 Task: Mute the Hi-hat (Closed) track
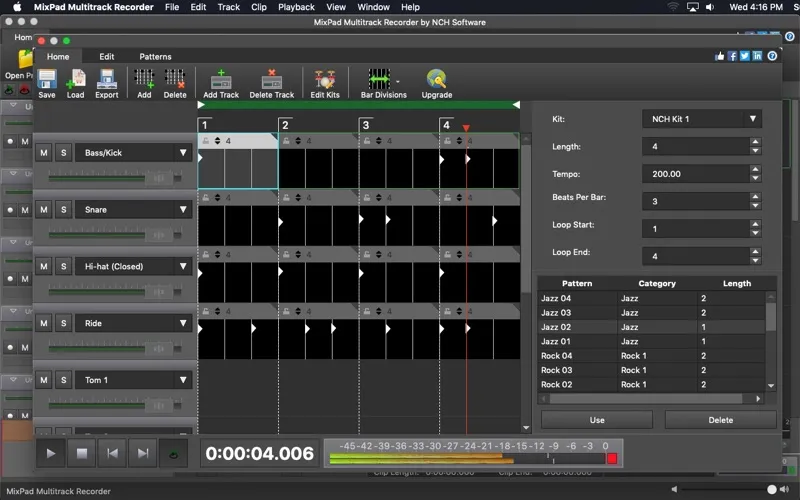click(44, 266)
